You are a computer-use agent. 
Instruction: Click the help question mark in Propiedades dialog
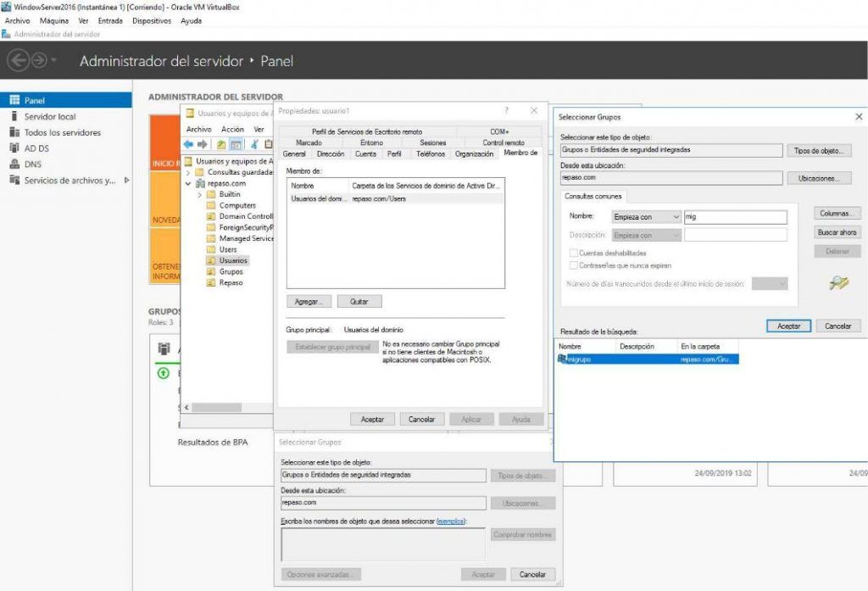[507, 111]
